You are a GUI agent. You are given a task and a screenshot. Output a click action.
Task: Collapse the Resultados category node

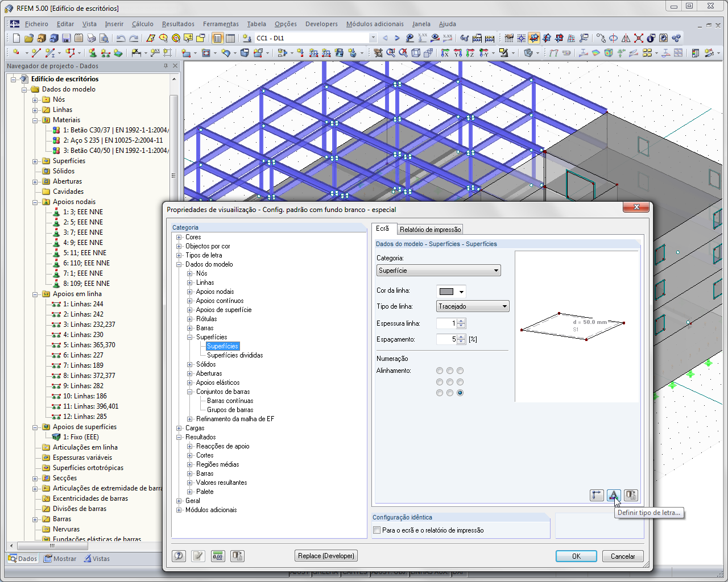pyautogui.click(x=179, y=438)
